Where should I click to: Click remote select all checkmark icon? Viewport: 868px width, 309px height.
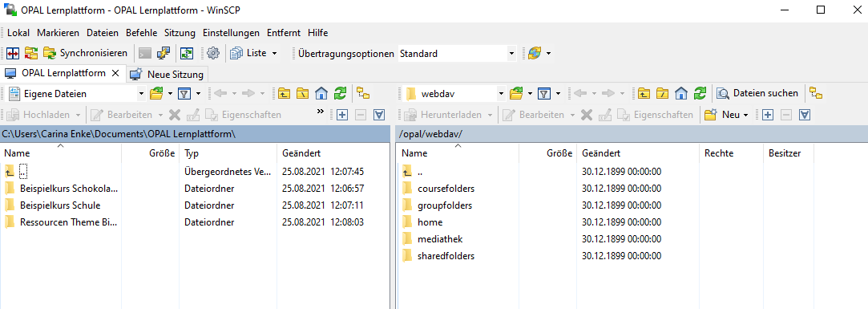805,115
